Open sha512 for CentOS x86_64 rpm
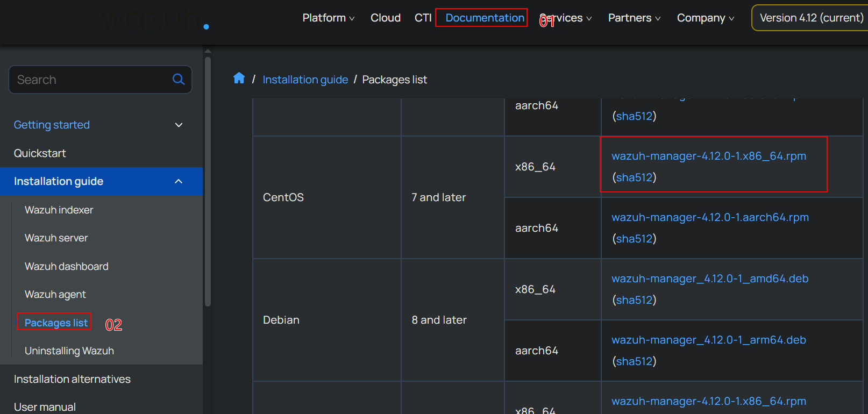This screenshot has width=868, height=414. tap(635, 177)
